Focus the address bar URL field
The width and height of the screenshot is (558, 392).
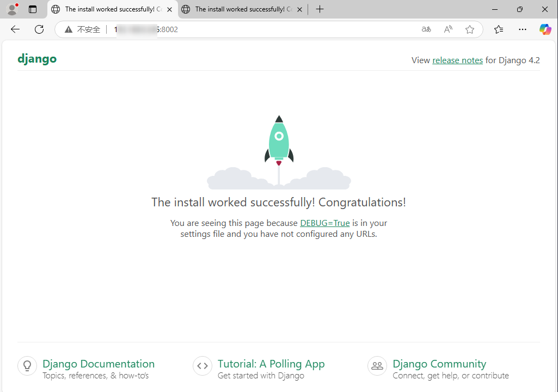click(269, 29)
